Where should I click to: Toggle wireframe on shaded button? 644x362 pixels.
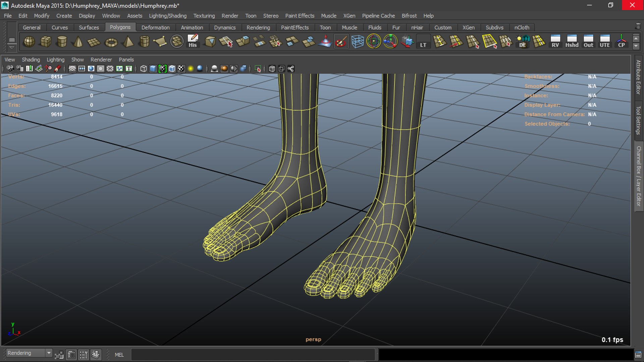pyautogui.click(x=172, y=69)
